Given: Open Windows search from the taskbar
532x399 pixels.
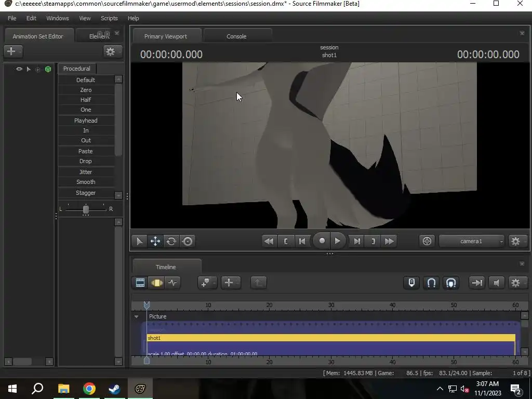Looking at the screenshot, I should click(x=37, y=389).
